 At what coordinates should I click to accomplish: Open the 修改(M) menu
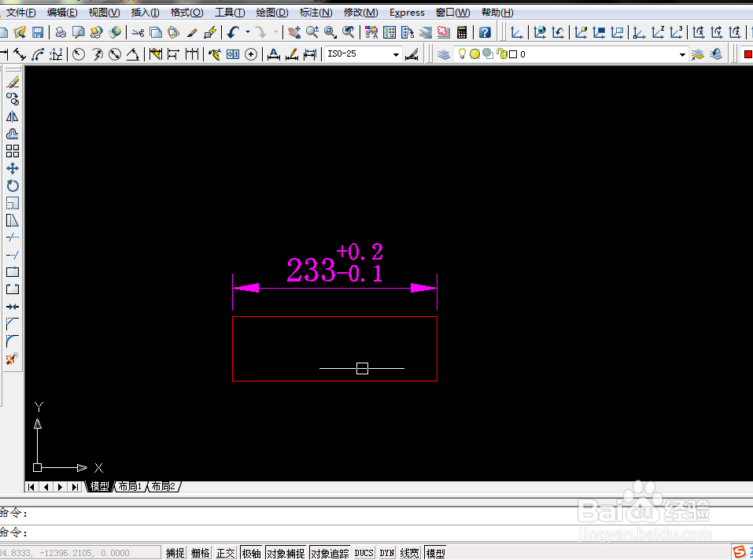tap(360, 13)
